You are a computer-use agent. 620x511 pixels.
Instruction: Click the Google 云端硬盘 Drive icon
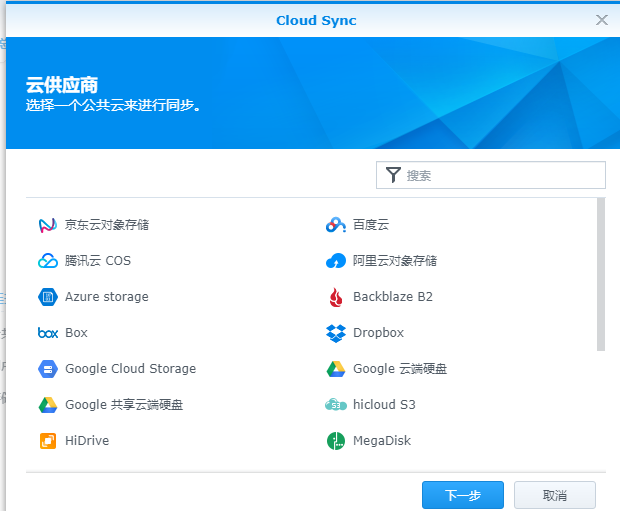(336, 369)
